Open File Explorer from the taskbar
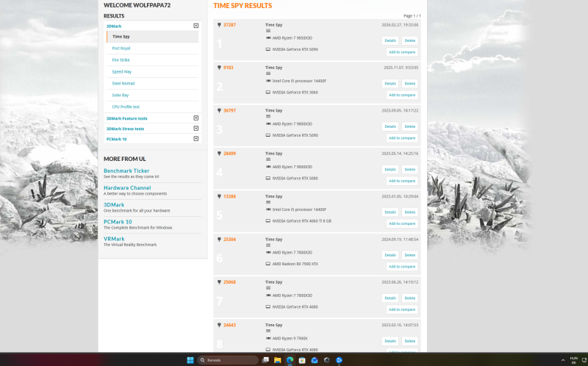This screenshot has width=588, height=366. tap(278, 360)
